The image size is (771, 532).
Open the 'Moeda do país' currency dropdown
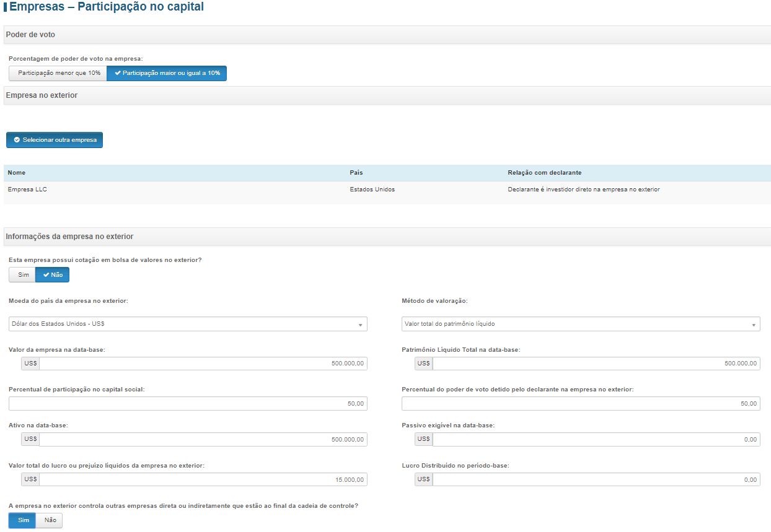tap(188, 324)
